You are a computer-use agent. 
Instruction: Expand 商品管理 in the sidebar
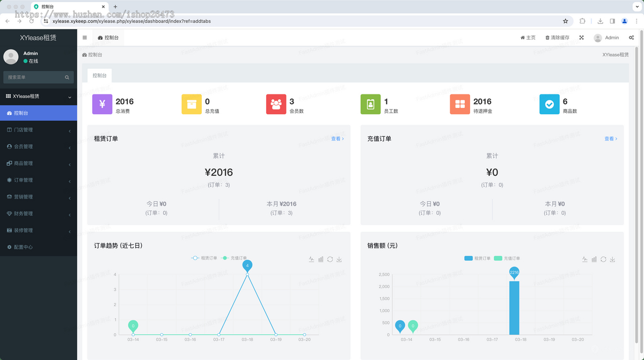39,163
